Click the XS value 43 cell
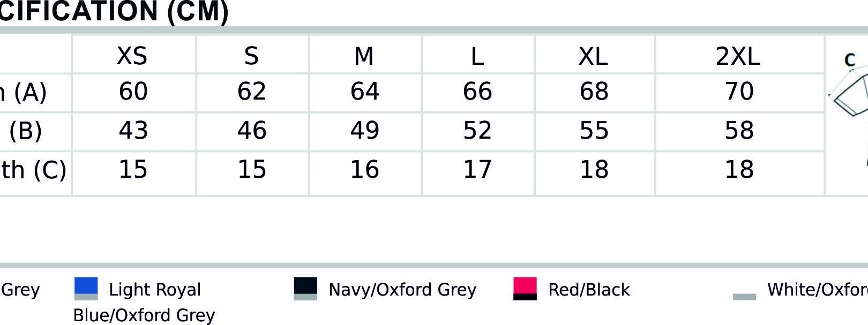The image size is (868, 325). [x=134, y=131]
